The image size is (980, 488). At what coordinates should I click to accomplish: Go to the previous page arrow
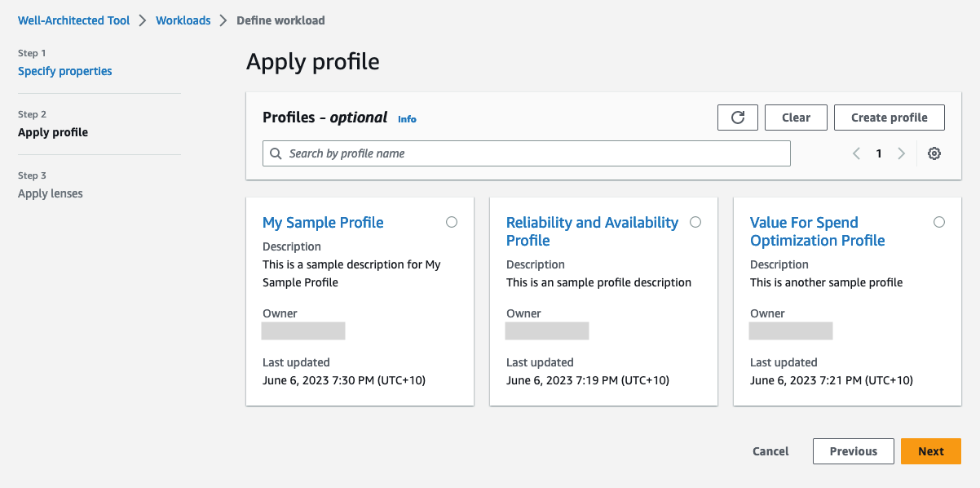click(x=856, y=153)
